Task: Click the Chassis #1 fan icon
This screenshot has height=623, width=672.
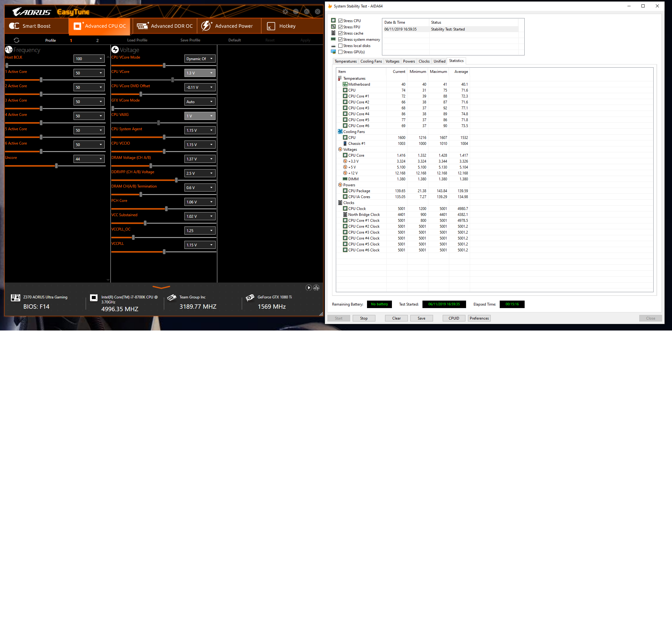Action: [x=345, y=144]
